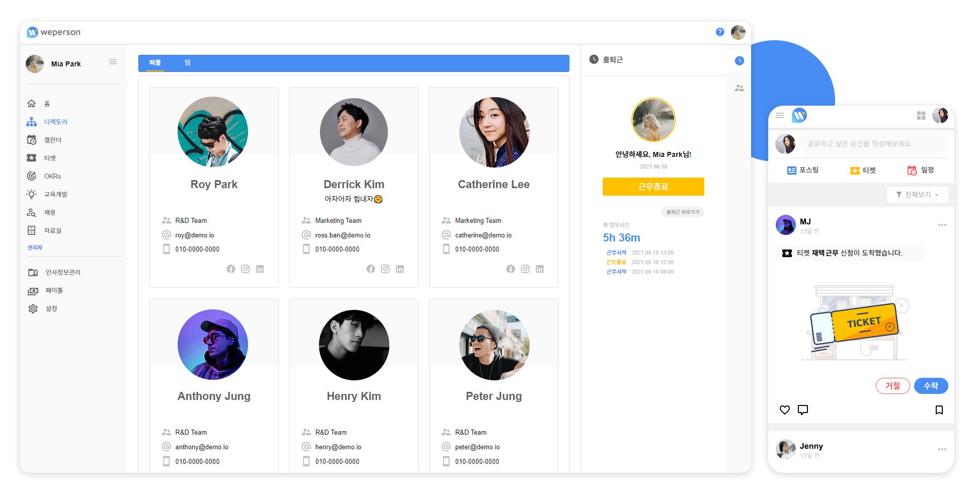Open the help question mark icon
This screenshot has width=980, height=491.
coord(720,32)
